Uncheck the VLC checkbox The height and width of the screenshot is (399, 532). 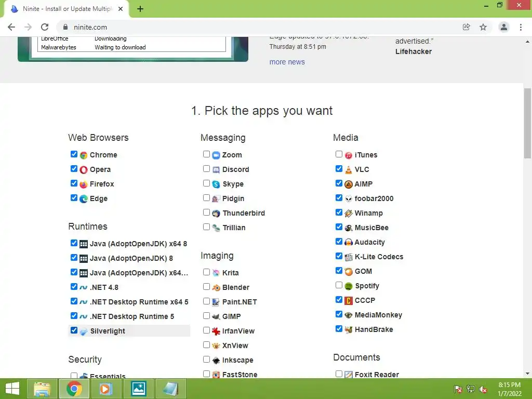click(339, 169)
